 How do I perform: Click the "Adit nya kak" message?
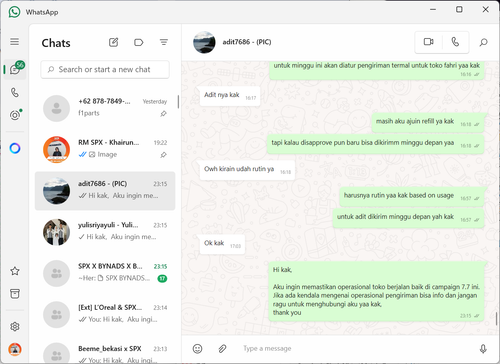(x=230, y=96)
